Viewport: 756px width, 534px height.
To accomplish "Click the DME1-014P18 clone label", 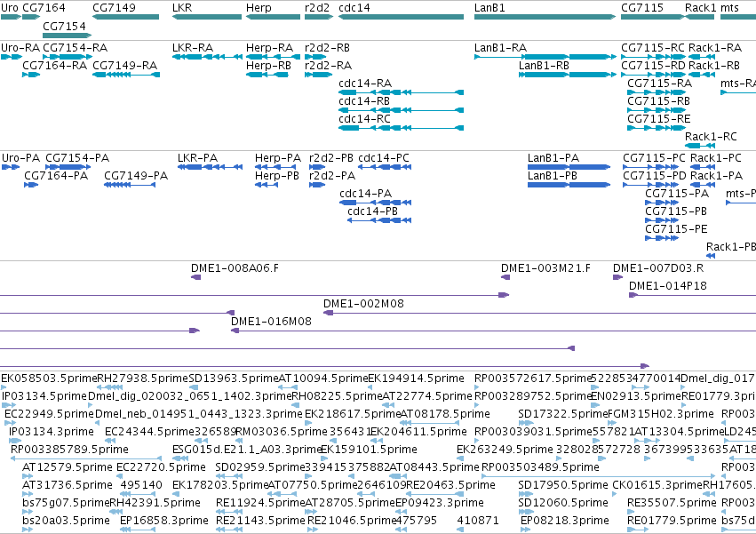I will tap(668, 286).
